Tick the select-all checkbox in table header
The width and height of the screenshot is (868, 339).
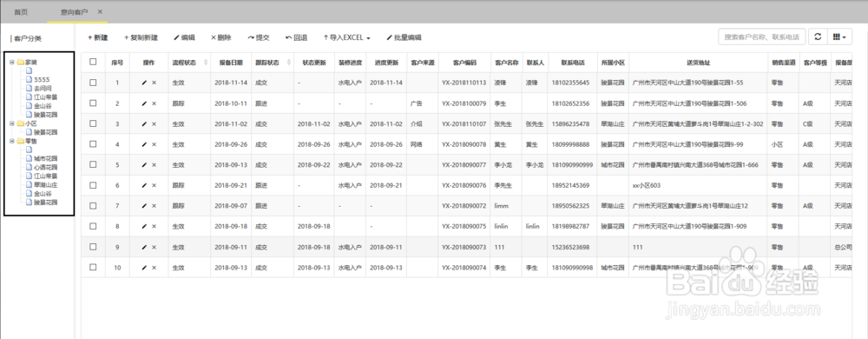tap(93, 62)
